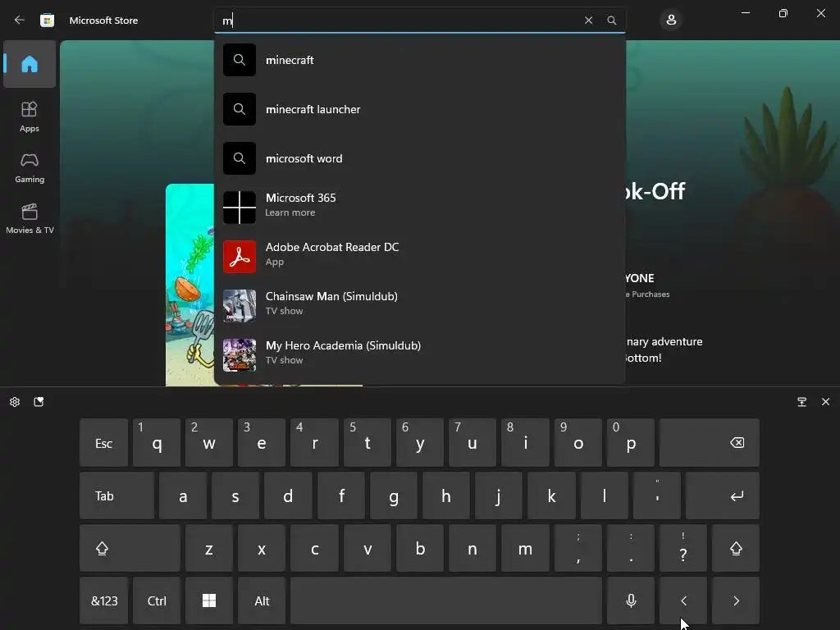Viewport: 840px width, 630px height.
Task: Select the 'minecraft launcher' suggestion
Action: point(420,109)
